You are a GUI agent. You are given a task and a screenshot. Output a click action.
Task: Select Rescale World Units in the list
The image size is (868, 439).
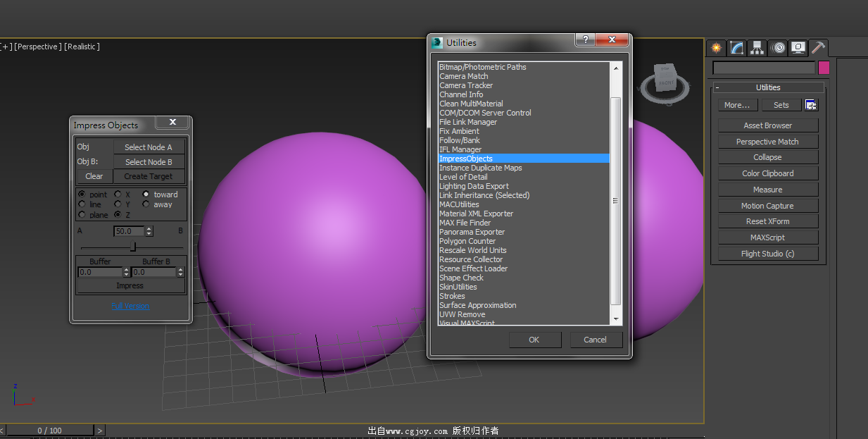(x=524, y=250)
